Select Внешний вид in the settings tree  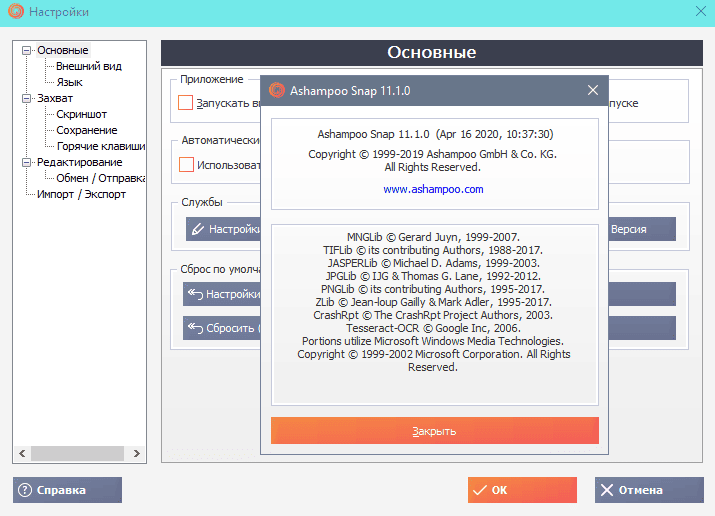pos(89,66)
